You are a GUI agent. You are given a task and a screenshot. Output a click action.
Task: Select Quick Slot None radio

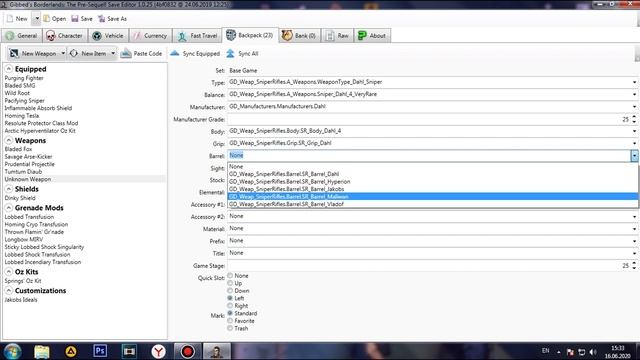tap(230, 276)
